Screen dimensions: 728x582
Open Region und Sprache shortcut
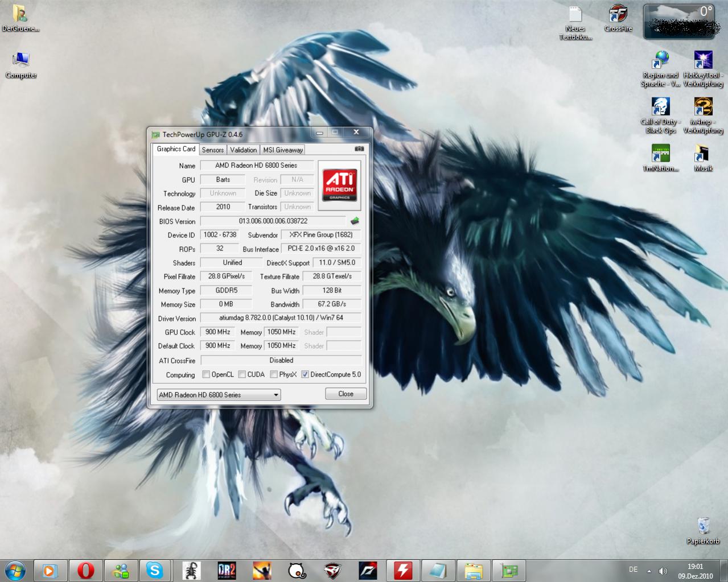[660, 69]
